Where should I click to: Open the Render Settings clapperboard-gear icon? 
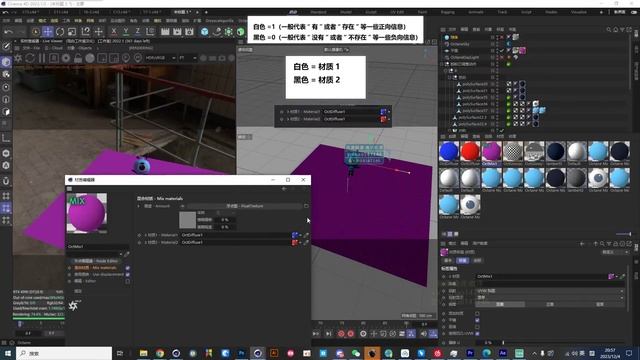tap(189, 31)
